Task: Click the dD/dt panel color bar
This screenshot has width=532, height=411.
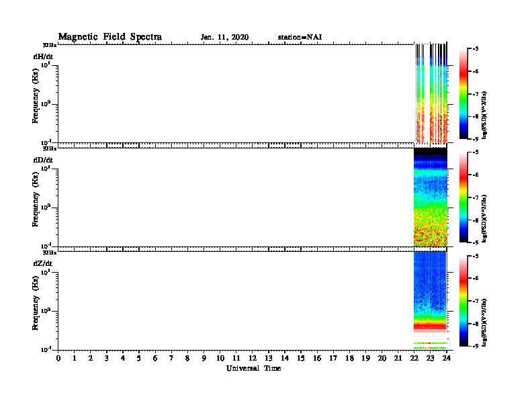Action: pyautogui.click(x=463, y=197)
